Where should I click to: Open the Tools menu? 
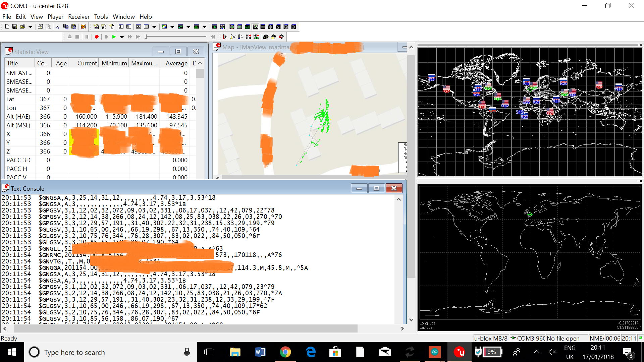point(101,16)
